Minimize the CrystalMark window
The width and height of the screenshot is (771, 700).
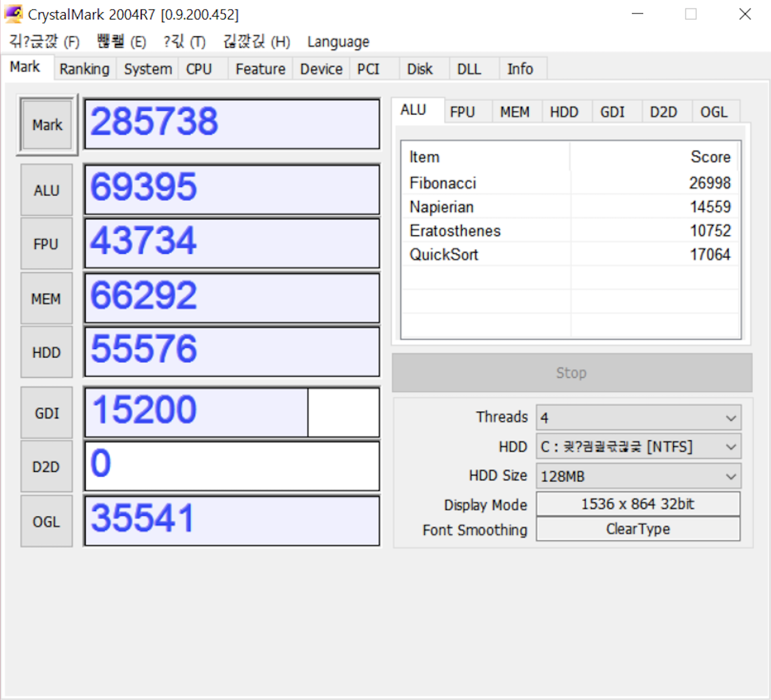pyautogui.click(x=637, y=14)
